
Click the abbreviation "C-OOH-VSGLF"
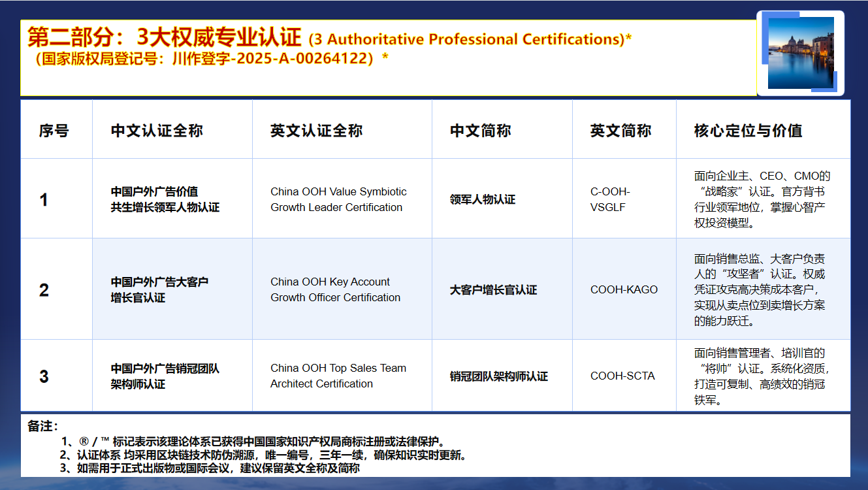coord(610,199)
